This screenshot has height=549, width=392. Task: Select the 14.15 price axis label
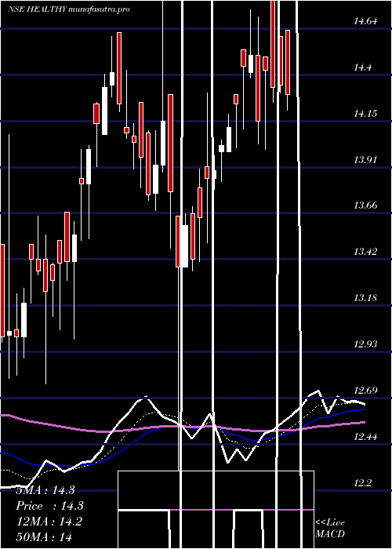365,114
